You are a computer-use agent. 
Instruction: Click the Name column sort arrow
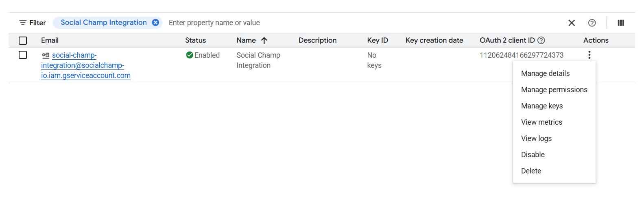(x=264, y=40)
